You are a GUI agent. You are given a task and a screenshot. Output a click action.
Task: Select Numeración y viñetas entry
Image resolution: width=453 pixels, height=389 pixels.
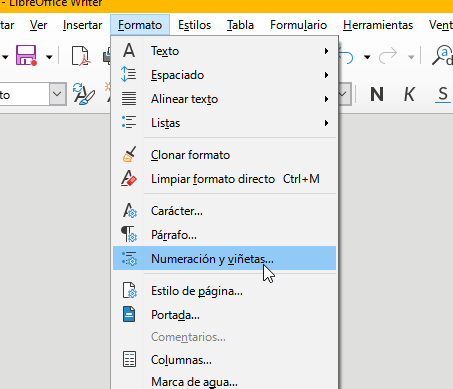(x=224, y=258)
